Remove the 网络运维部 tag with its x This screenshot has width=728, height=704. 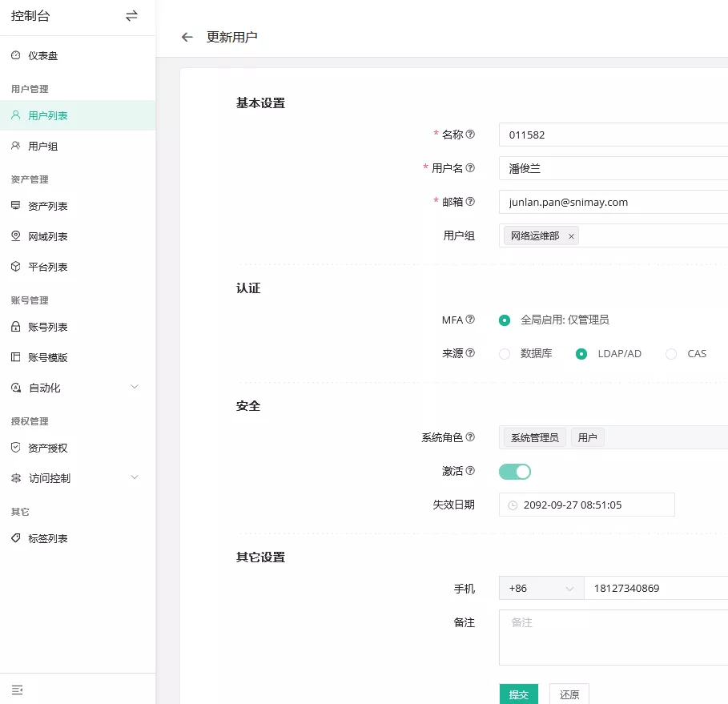tap(571, 236)
